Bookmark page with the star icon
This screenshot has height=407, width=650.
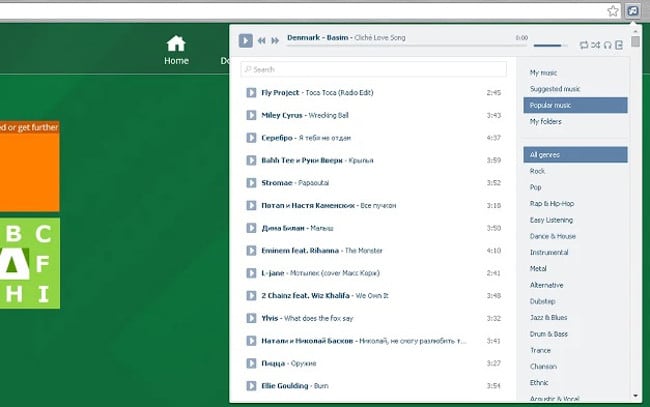click(612, 10)
